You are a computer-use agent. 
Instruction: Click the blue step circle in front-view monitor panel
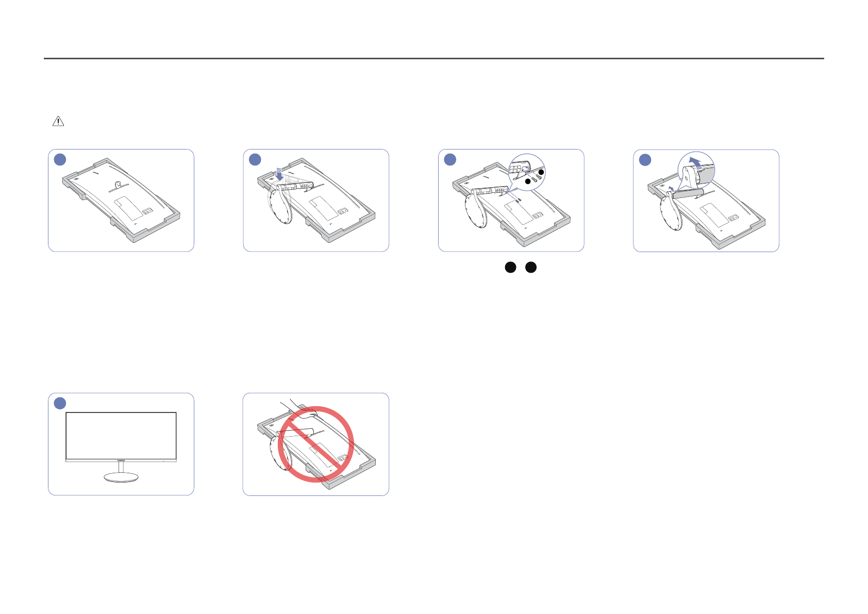[x=60, y=403]
